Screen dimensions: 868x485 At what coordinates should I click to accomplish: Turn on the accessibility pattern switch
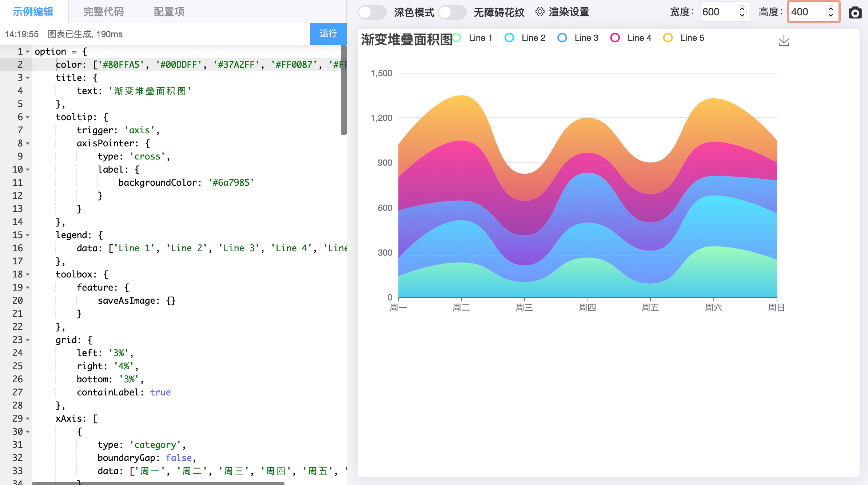point(452,12)
